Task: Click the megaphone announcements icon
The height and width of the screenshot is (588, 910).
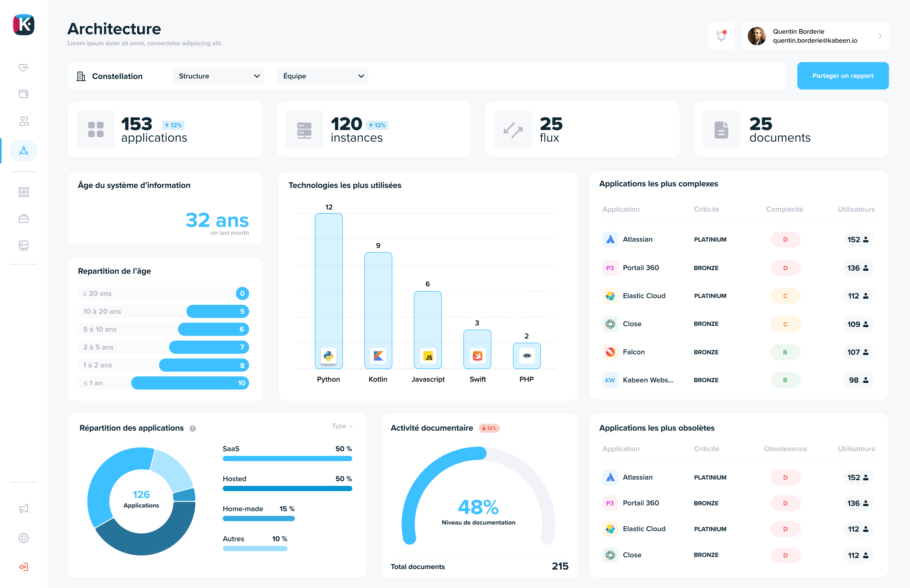Action: (x=23, y=508)
